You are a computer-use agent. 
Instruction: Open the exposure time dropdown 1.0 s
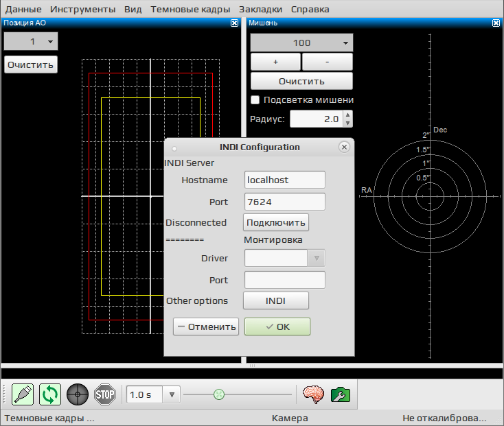[x=172, y=394]
